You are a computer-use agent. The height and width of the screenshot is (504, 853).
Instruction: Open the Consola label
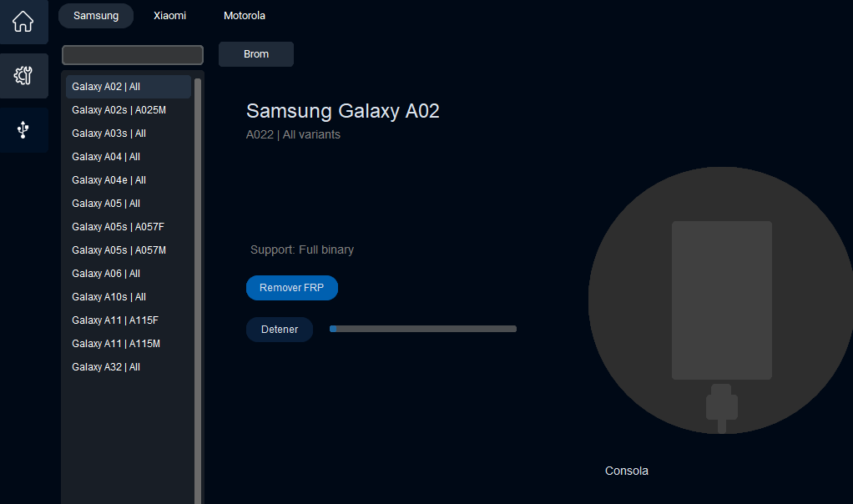point(627,471)
